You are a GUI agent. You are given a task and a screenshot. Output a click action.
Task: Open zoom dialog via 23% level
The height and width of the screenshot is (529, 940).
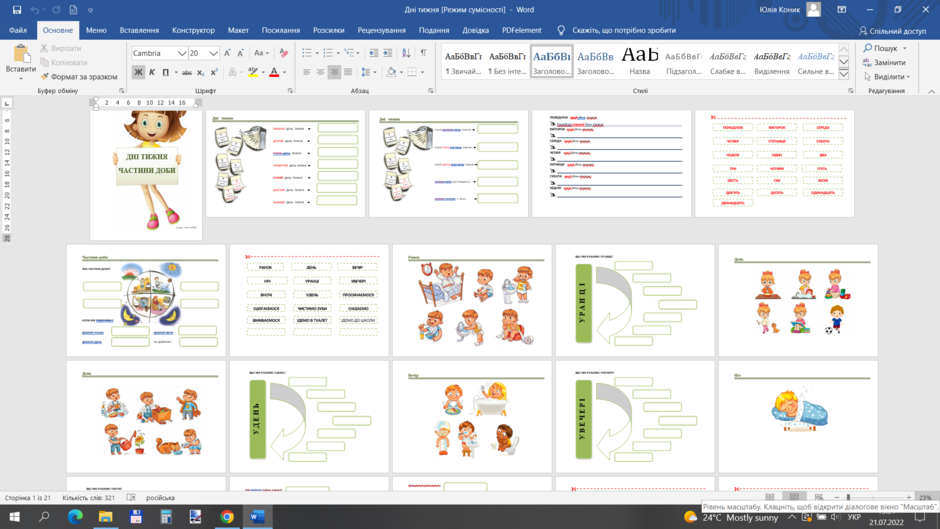click(925, 497)
